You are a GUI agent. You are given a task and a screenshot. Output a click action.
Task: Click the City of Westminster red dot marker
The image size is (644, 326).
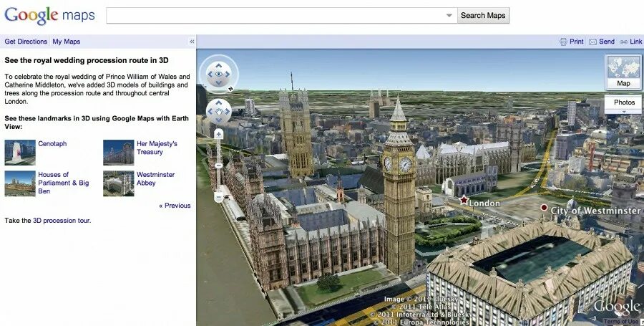545,208
